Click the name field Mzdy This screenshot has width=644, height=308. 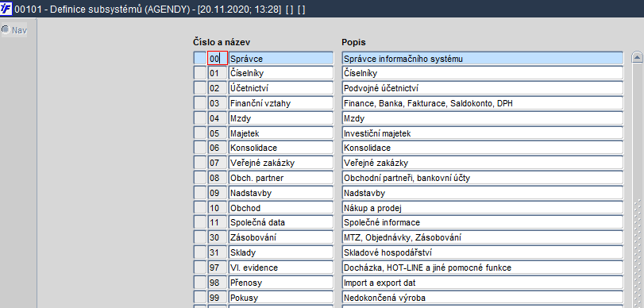281,117
